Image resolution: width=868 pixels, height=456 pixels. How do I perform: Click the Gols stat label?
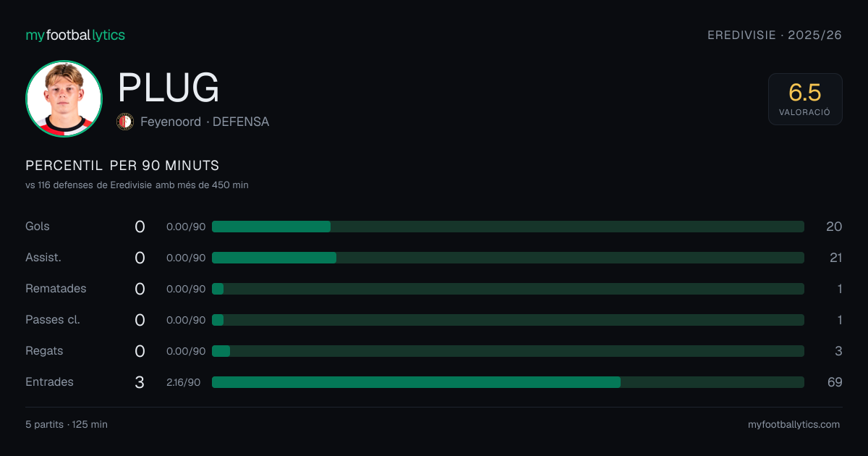[38, 227]
